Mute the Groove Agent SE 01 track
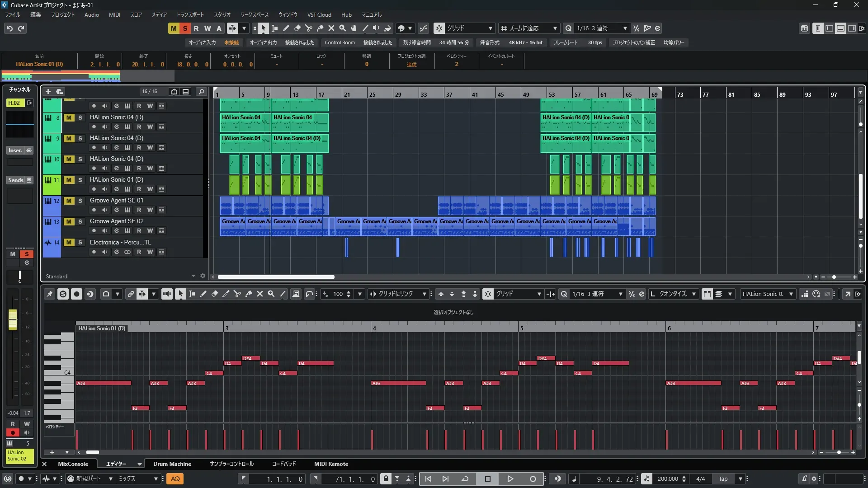 (x=69, y=201)
